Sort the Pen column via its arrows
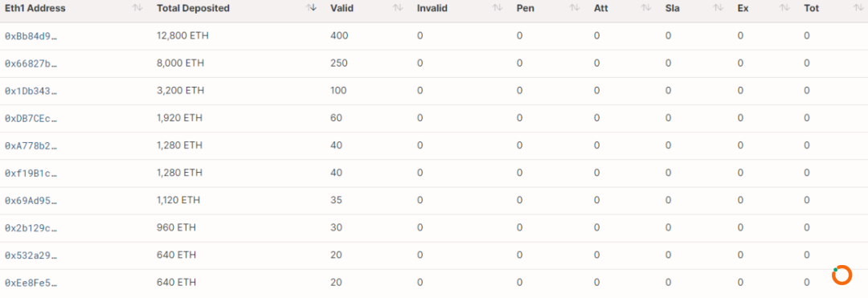 (575, 8)
